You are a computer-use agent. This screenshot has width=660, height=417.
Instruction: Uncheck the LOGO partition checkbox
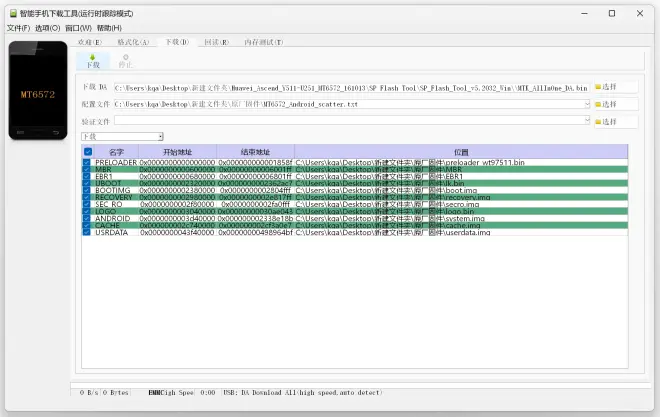(87, 211)
